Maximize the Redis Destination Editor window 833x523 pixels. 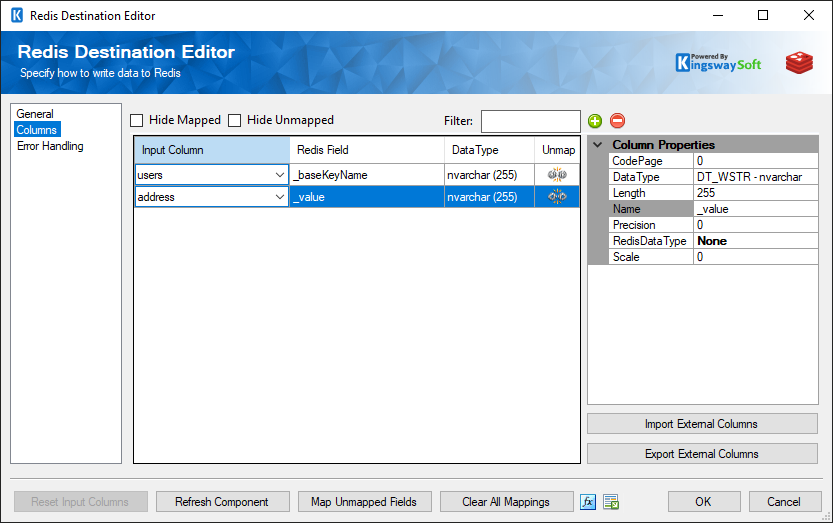tap(763, 15)
